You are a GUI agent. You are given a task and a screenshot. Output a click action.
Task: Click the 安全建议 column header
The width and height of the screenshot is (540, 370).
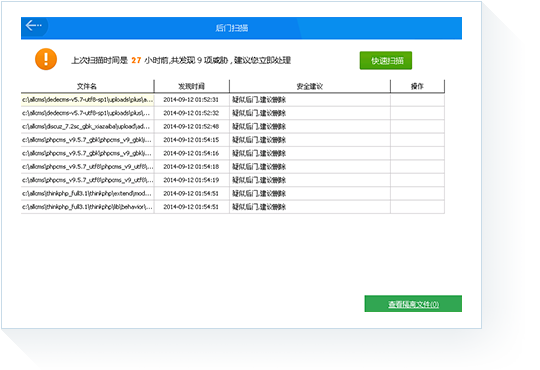click(x=310, y=86)
